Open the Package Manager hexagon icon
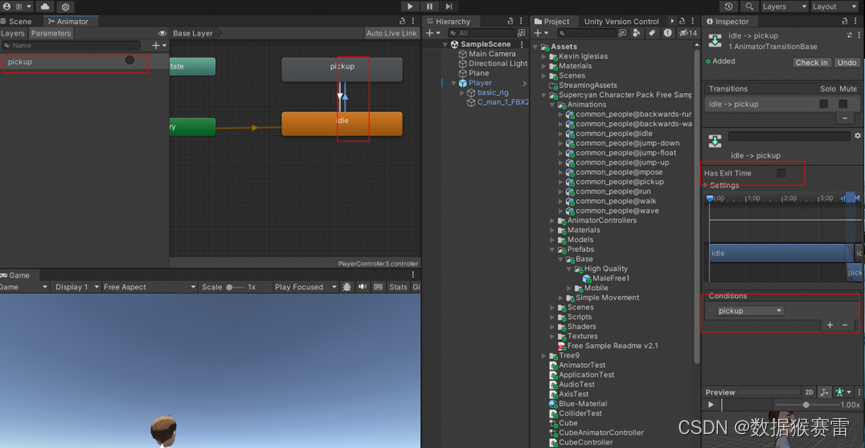The height and width of the screenshot is (448, 865). pyautogui.click(x=65, y=7)
